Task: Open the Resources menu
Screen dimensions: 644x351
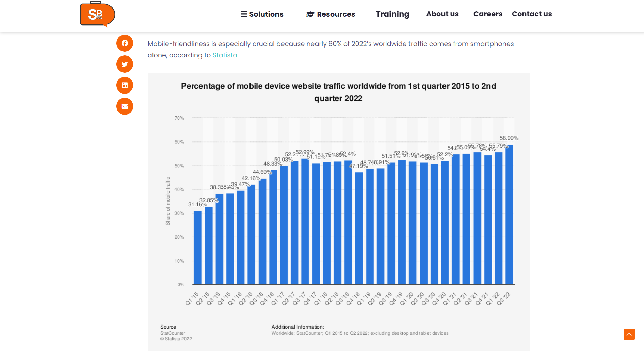Action: click(336, 14)
